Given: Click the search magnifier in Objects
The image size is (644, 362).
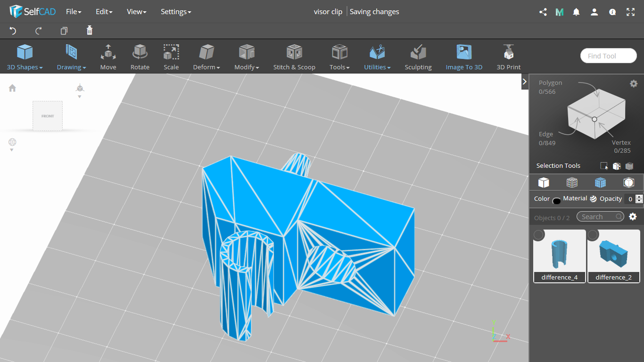Looking at the screenshot, I should pos(619,217).
